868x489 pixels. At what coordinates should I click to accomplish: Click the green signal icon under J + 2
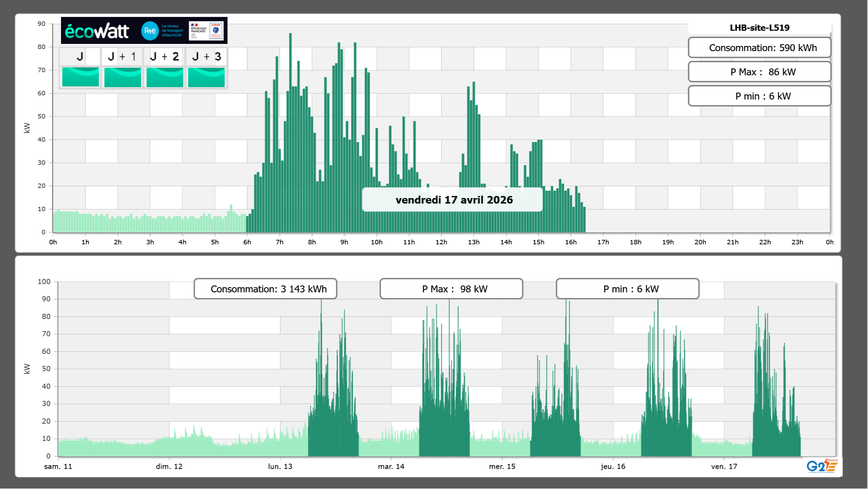click(165, 77)
